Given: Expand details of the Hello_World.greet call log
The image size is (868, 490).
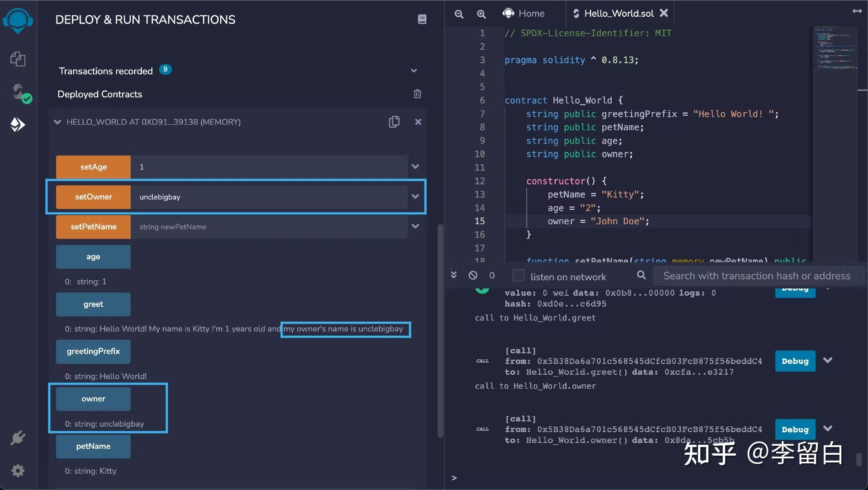Looking at the screenshot, I should [828, 360].
